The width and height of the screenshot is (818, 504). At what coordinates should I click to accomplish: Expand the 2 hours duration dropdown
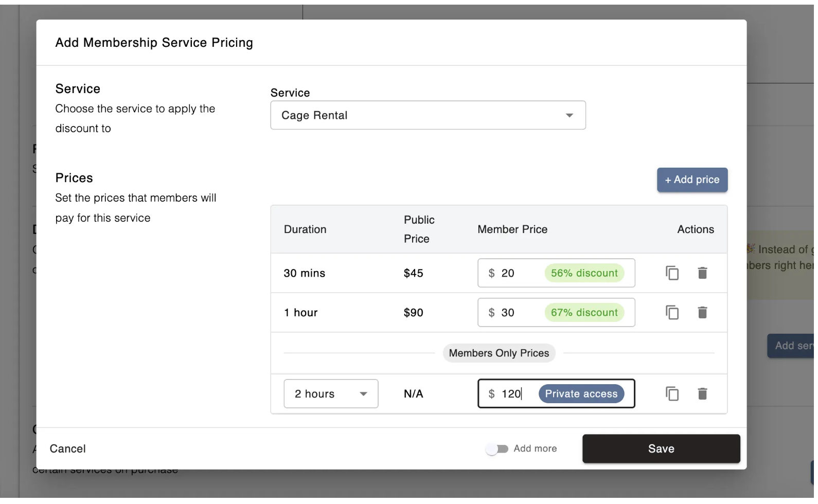click(x=331, y=394)
